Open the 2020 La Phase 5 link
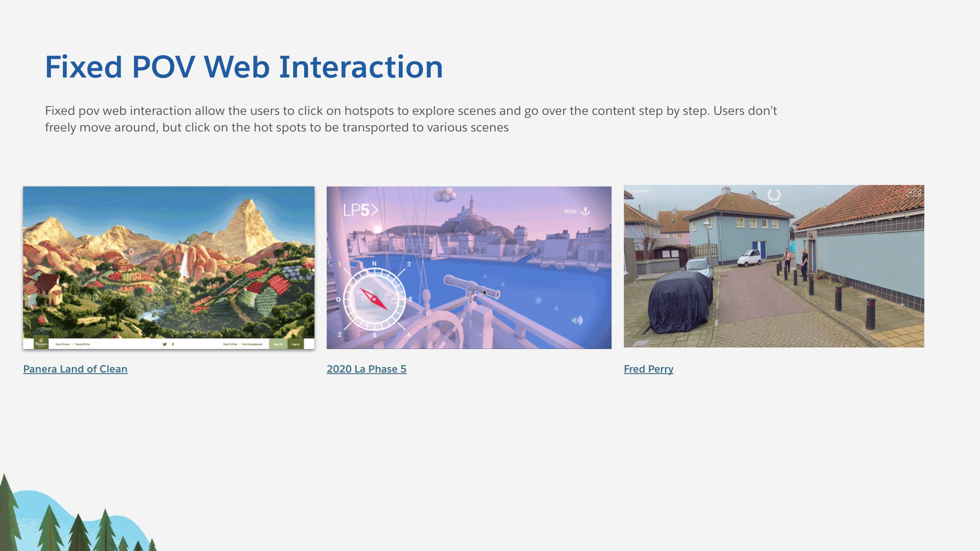This screenshot has height=551, width=980. [x=367, y=369]
